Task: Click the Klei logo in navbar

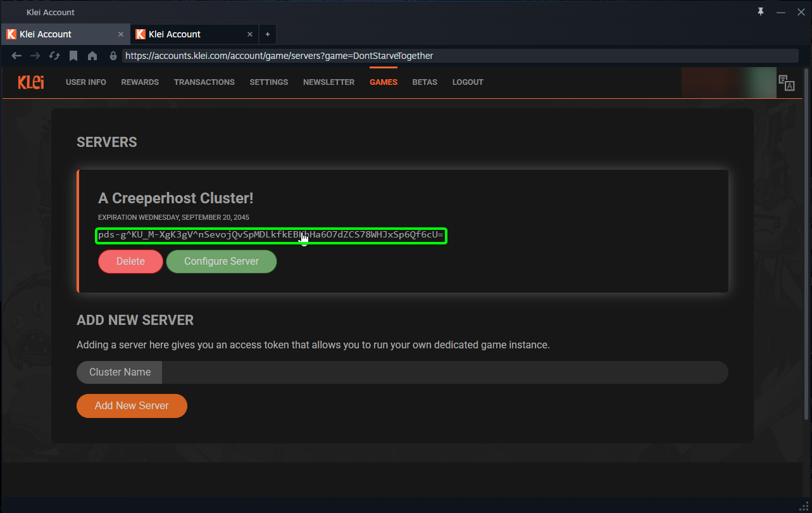Action: (31, 82)
